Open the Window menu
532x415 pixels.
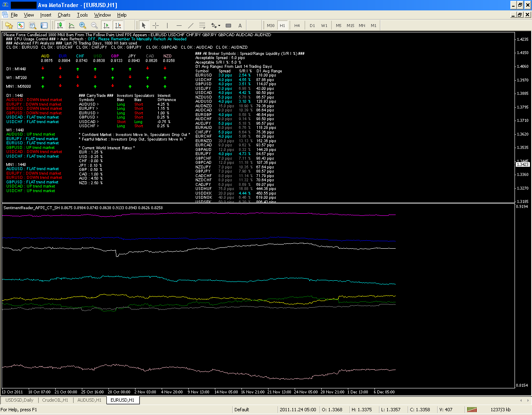click(x=102, y=15)
